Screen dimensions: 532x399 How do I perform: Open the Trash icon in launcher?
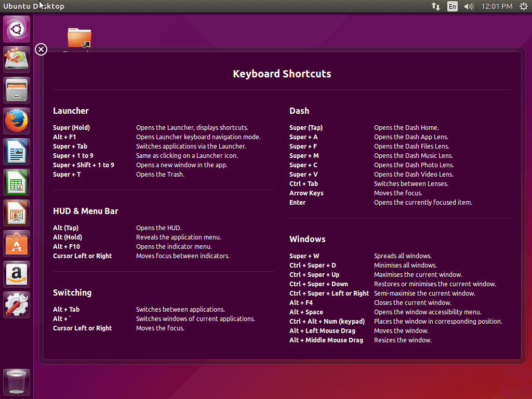coord(17,382)
